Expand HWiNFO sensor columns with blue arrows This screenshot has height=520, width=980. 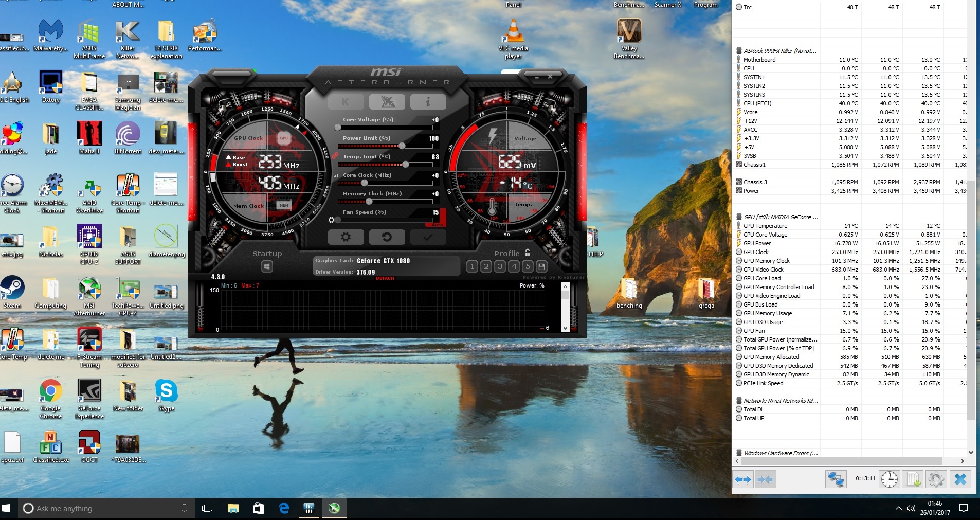point(743,479)
